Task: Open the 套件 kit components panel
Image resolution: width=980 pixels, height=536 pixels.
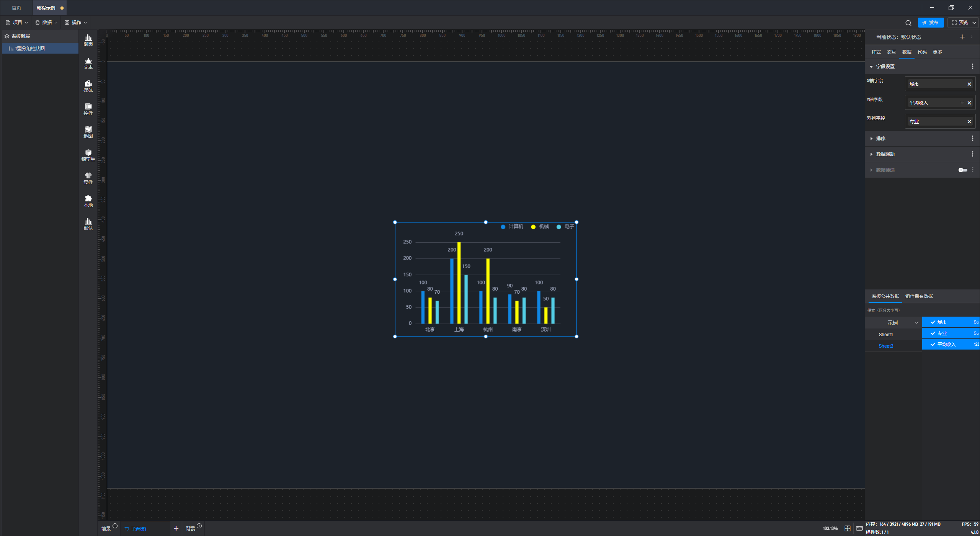Action: (88, 178)
